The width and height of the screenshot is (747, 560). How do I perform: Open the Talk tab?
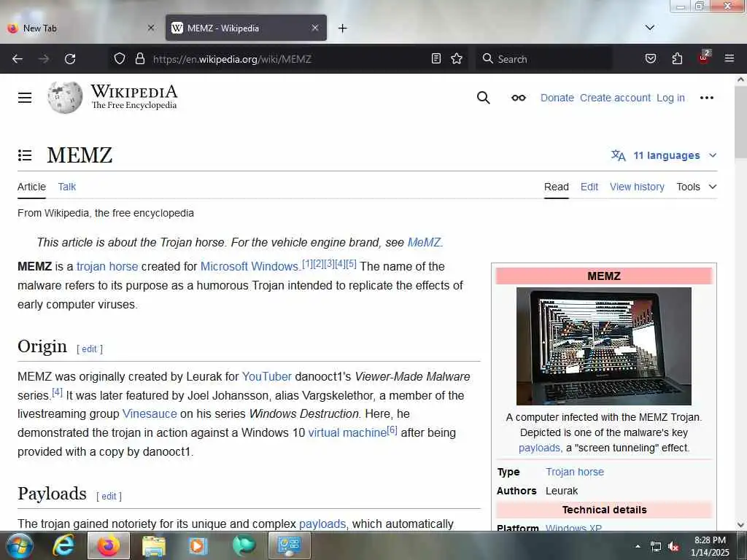click(x=66, y=187)
